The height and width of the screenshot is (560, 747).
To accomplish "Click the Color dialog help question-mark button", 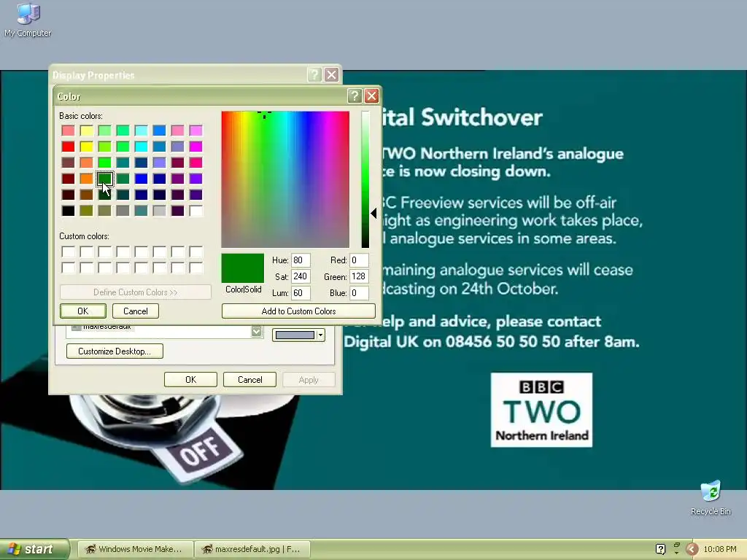I will [x=354, y=96].
